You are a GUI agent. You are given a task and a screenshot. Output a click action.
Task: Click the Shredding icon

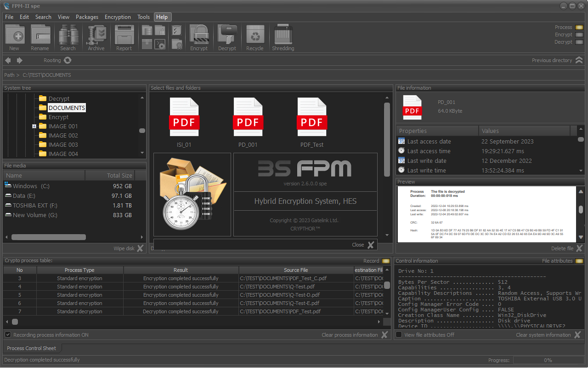pos(283,34)
